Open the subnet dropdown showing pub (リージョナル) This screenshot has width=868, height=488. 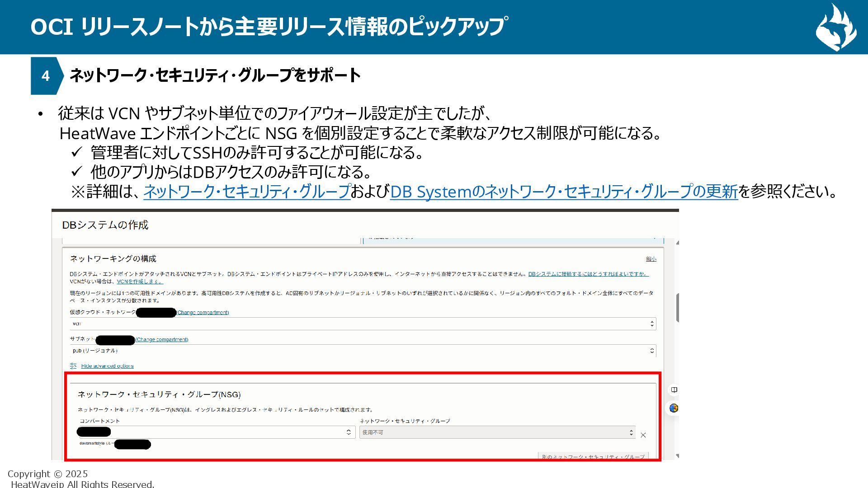click(x=363, y=351)
